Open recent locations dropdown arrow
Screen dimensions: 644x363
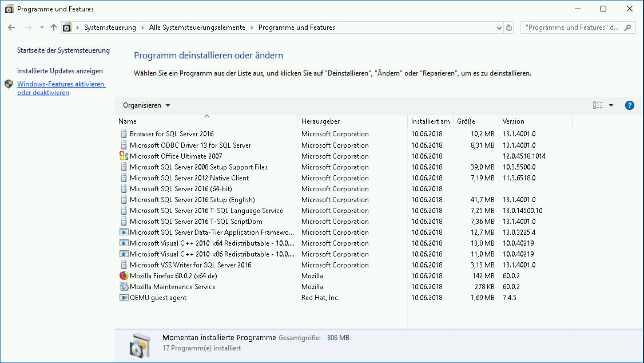[42, 27]
